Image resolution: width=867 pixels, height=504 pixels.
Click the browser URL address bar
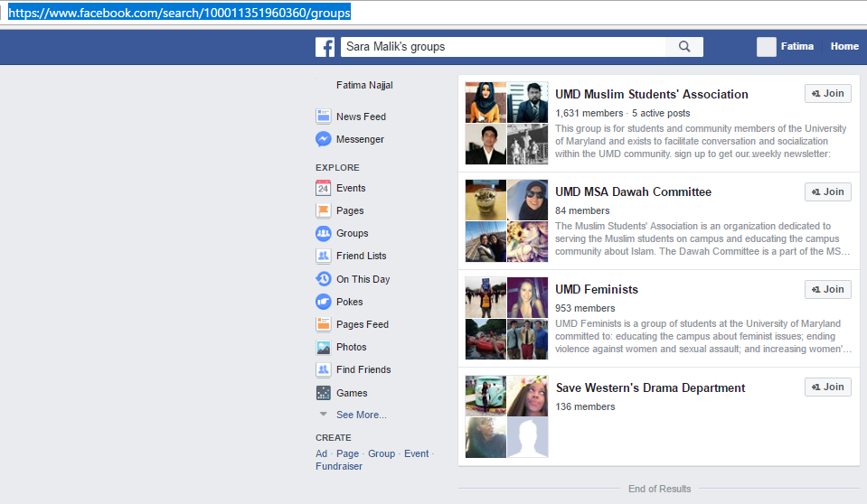[x=434, y=13]
